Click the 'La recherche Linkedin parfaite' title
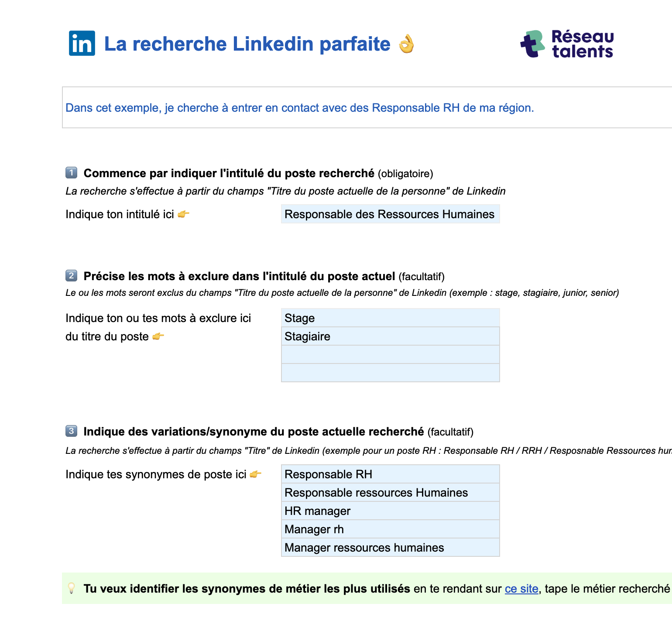Screen dimensions: 672x631 [247, 44]
